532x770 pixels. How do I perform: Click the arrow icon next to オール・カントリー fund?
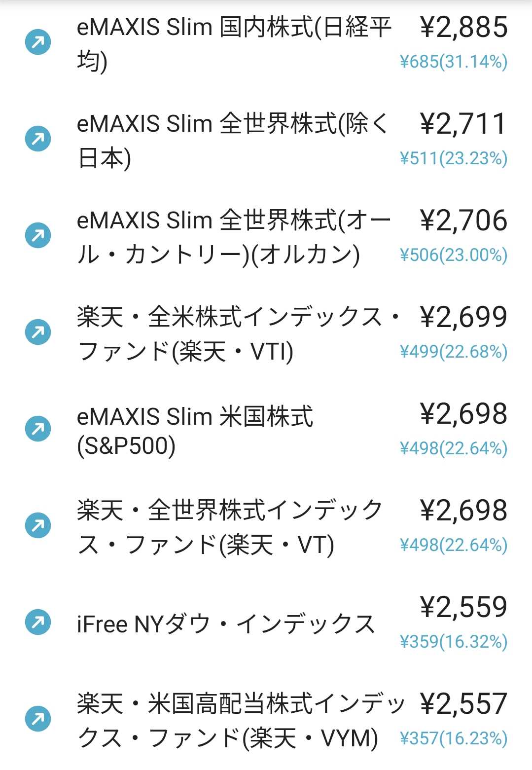pyautogui.click(x=38, y=236)
